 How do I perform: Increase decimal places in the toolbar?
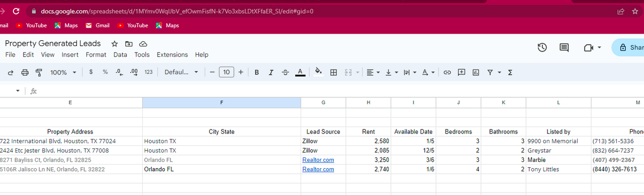134,72
